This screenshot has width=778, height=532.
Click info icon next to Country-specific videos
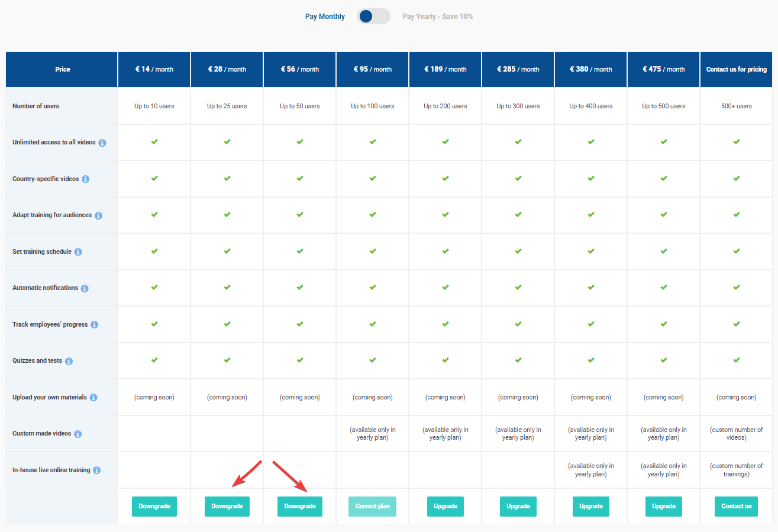pyautogui.click(x=86, y=179)
